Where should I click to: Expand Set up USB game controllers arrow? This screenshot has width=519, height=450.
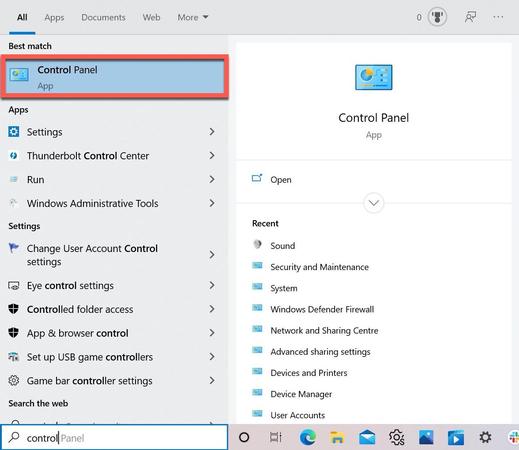click(x=212, y=357)
